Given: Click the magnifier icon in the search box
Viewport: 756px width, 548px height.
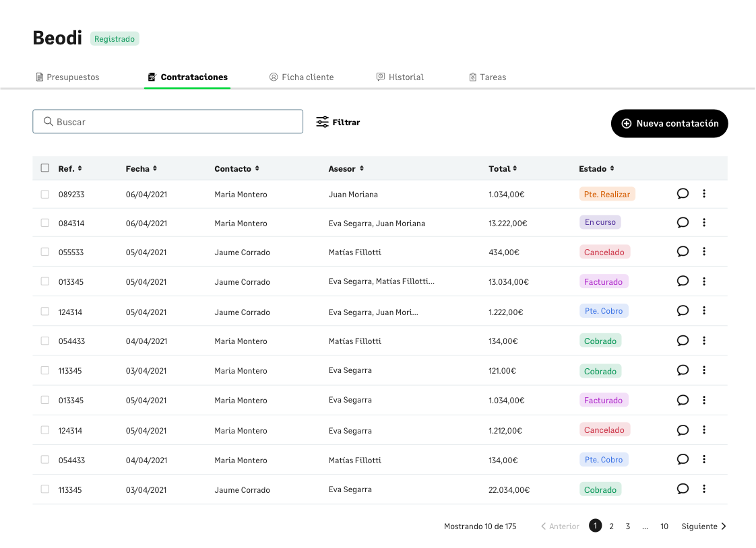Looking at the screenshot, I should coord(48,122).
